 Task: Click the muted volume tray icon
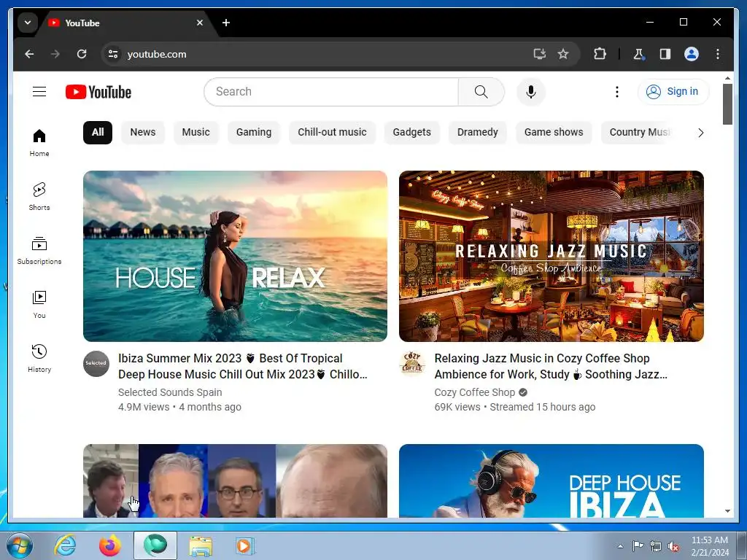coord(673,546)
